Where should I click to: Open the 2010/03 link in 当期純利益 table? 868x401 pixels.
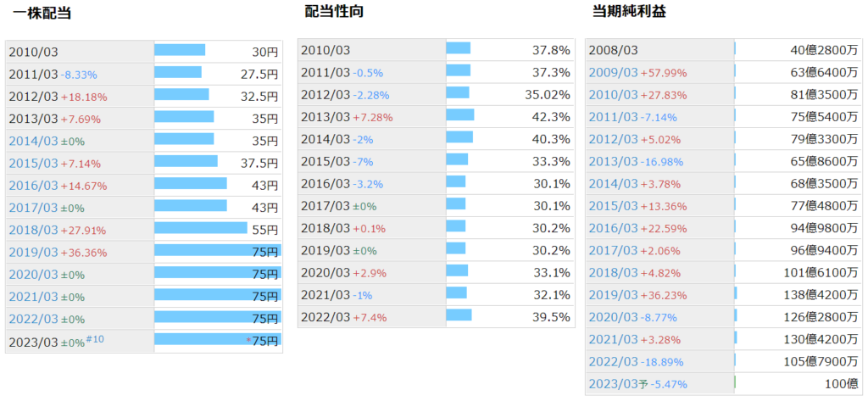point(614,95)
